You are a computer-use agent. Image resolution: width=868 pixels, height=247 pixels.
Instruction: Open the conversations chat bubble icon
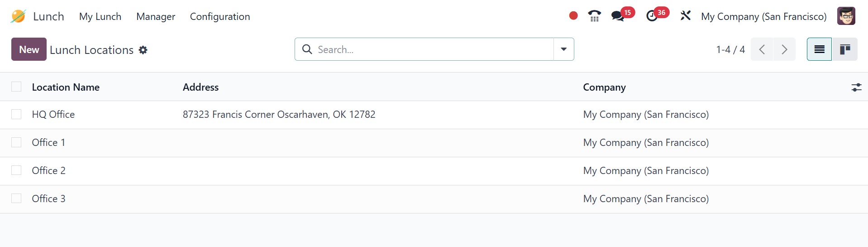point(617,16)
